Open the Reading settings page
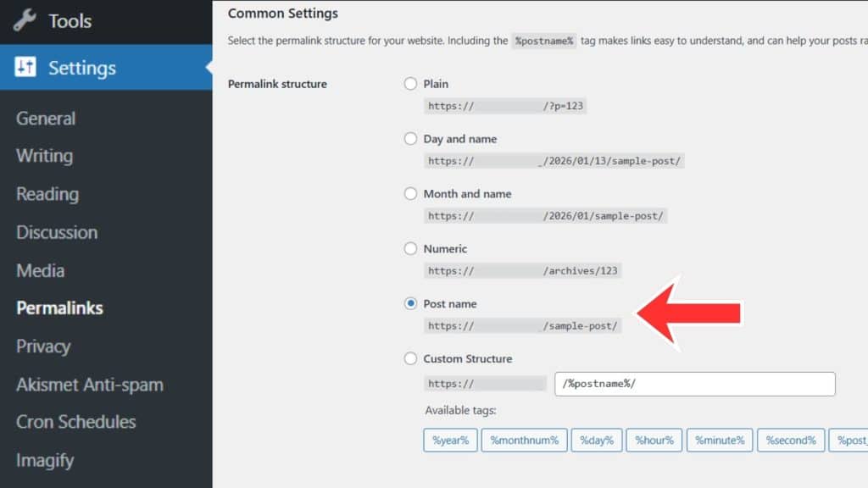Screen dimensions: 868x488 pos(46,194)
